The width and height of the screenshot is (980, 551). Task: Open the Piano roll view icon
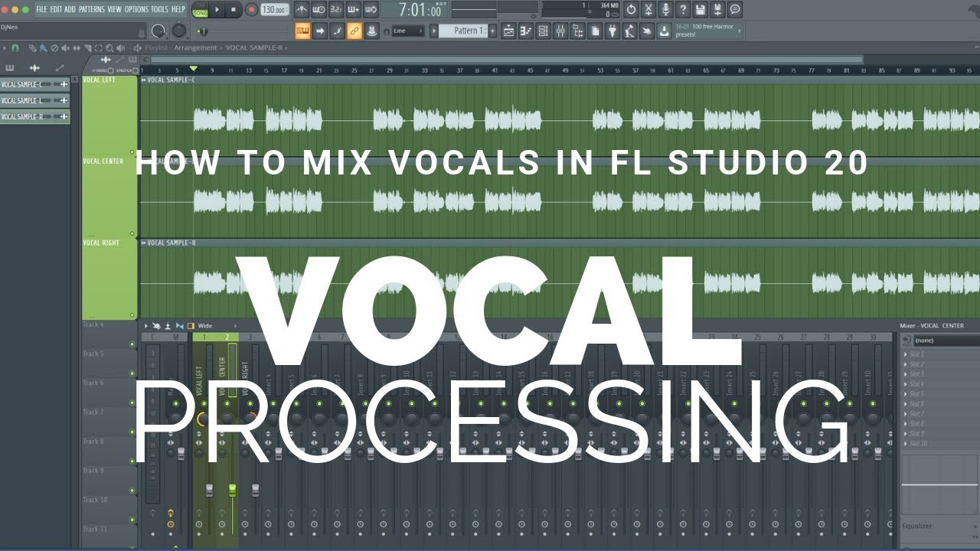click(x=526, y=31)
